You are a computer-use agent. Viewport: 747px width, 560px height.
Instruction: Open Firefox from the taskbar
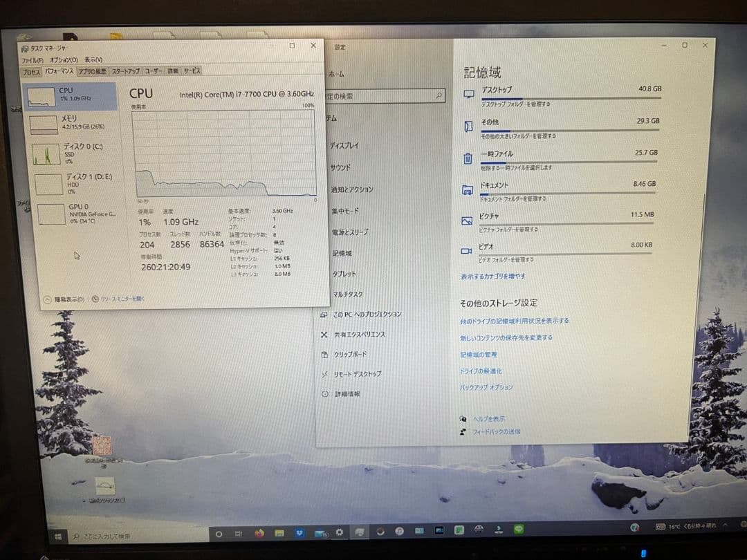click(x=259, y=534)
